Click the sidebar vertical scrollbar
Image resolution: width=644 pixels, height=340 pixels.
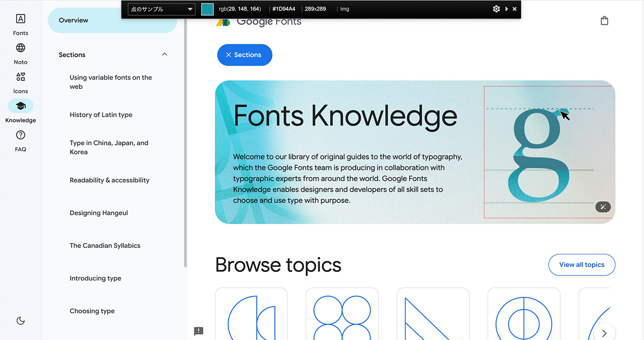coord(185,143)
